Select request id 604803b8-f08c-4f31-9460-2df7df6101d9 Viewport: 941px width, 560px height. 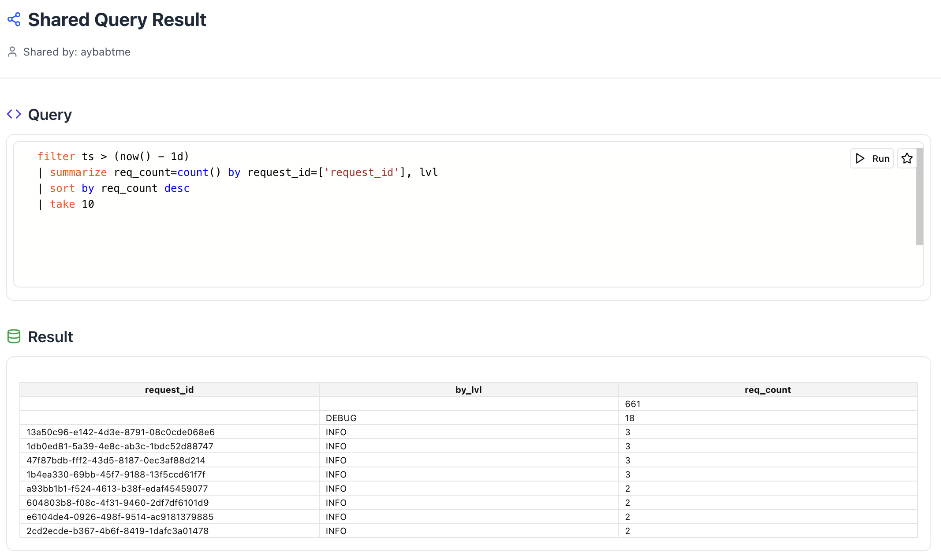coord(169,503)
